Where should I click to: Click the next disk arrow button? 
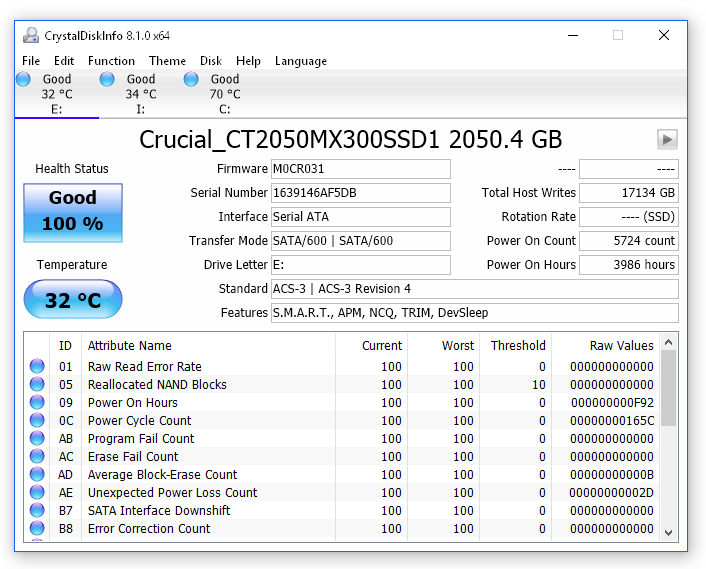(667, 140)
